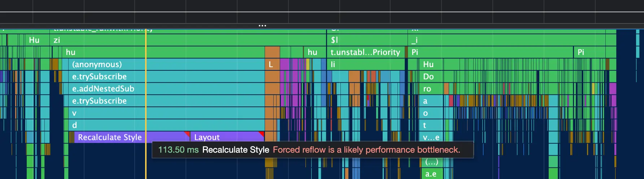Select the _i call frame
Screen dimensions: 644x179
512,40
